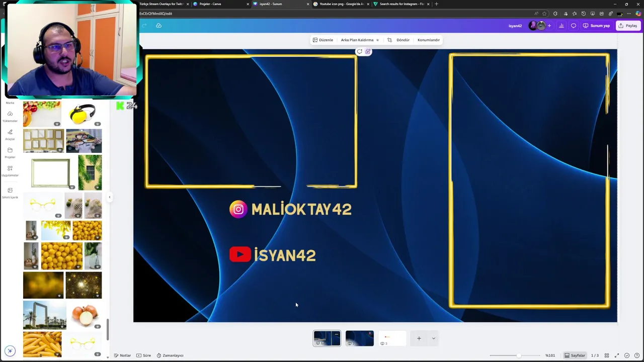Open grid view icon
The height and width of the screenshot is (362, 644).
[607, 355]
